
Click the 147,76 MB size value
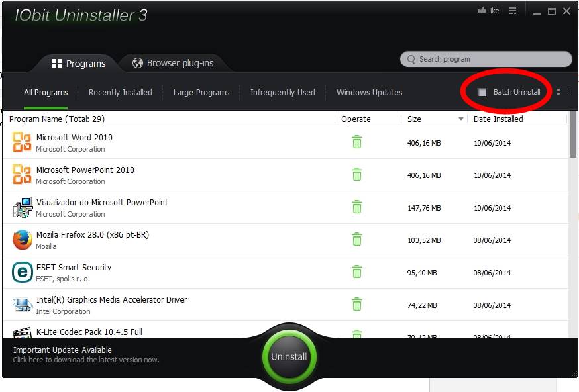click(x=424, y=208)
